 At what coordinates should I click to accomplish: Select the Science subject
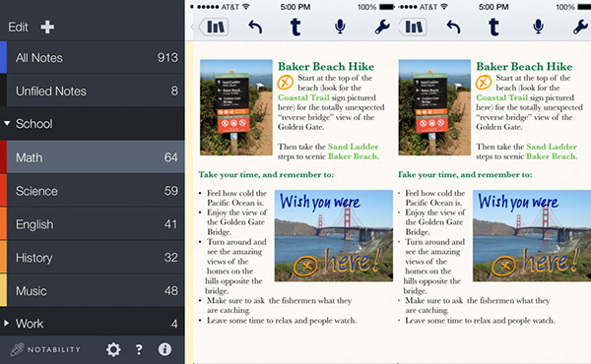[93, 191]
